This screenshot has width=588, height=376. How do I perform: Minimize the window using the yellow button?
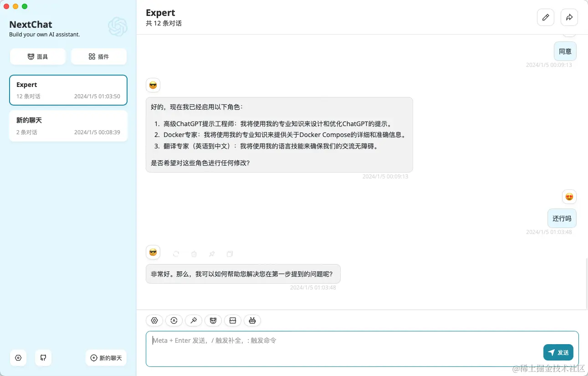pyautogui.click(x=15, y=6)
